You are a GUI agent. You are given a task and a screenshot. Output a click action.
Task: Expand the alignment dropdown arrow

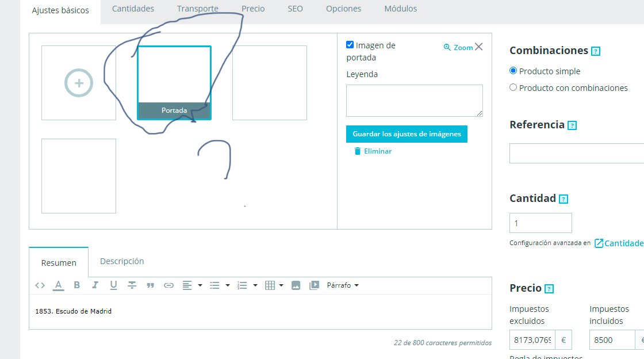pos(200,285)
